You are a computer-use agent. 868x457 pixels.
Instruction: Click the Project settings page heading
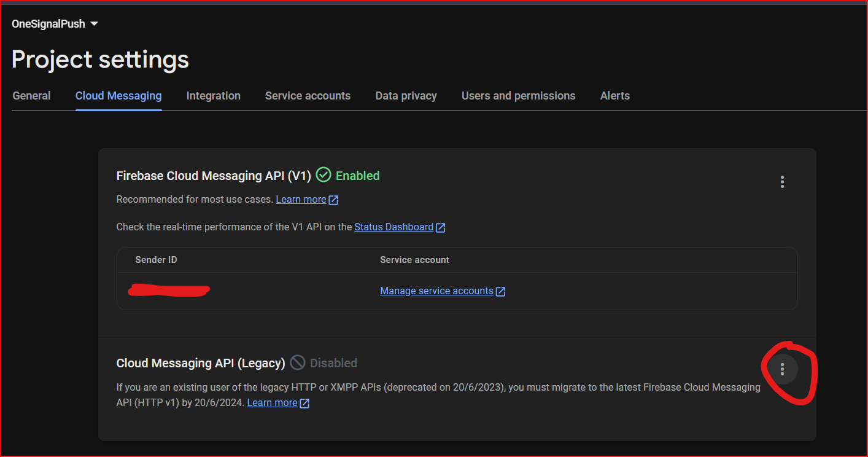[100, 60]
